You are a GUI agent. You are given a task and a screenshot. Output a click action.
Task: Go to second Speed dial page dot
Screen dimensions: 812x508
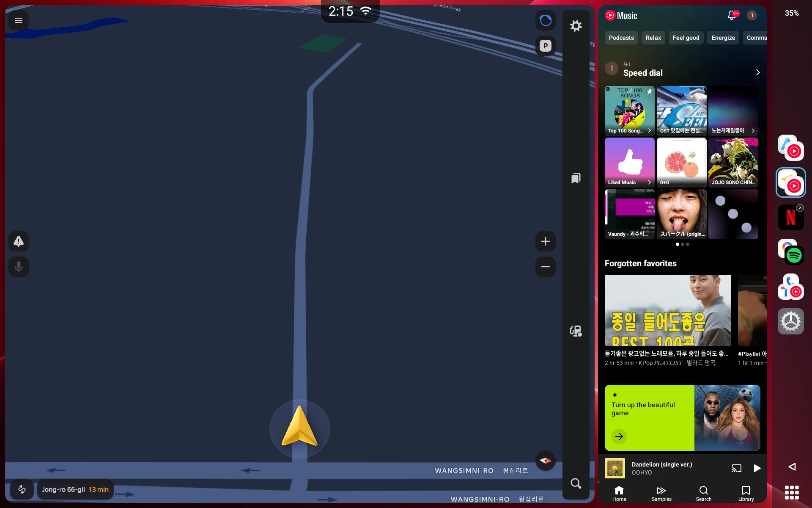click(x=683, y=244)
